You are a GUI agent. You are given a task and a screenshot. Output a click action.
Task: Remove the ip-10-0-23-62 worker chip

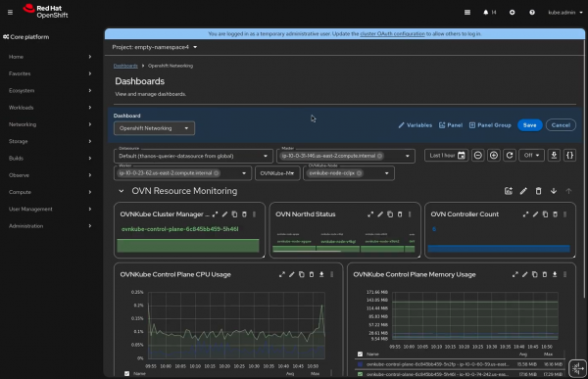(216, 173)
